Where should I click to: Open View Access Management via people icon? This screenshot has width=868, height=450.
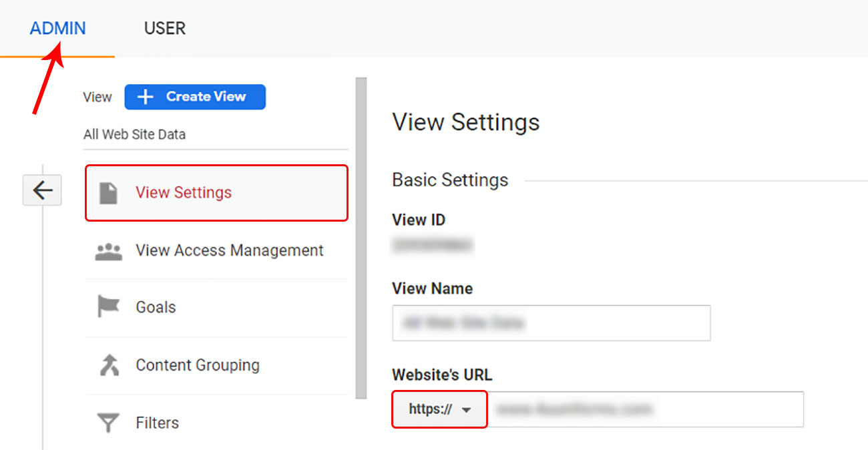110,250
